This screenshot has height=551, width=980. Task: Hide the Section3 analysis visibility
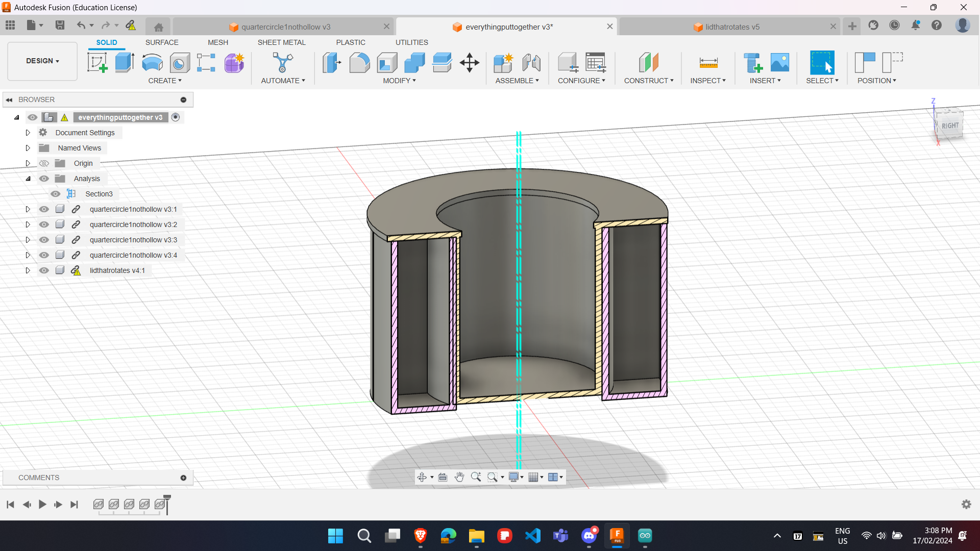(x=56, y=194)
